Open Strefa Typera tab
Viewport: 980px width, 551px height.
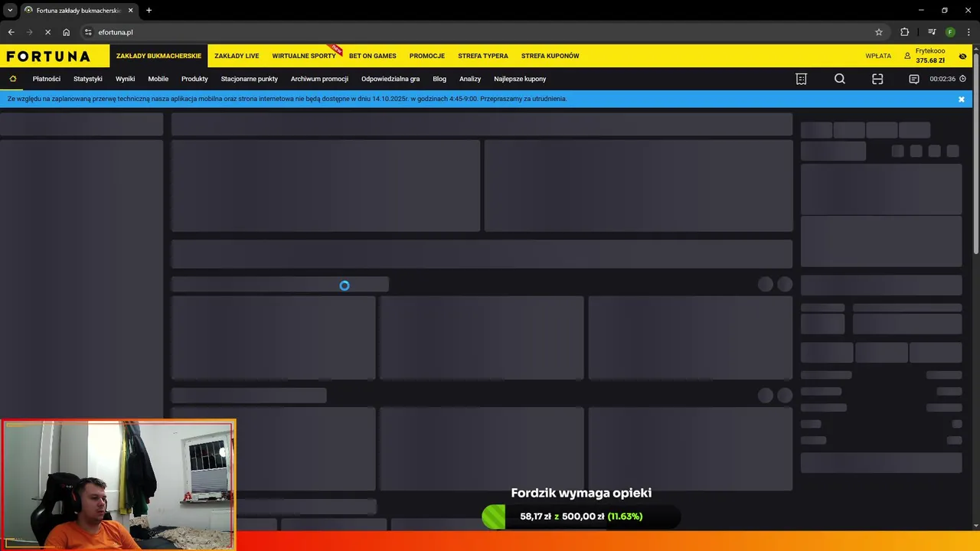[x=482, y=56]
